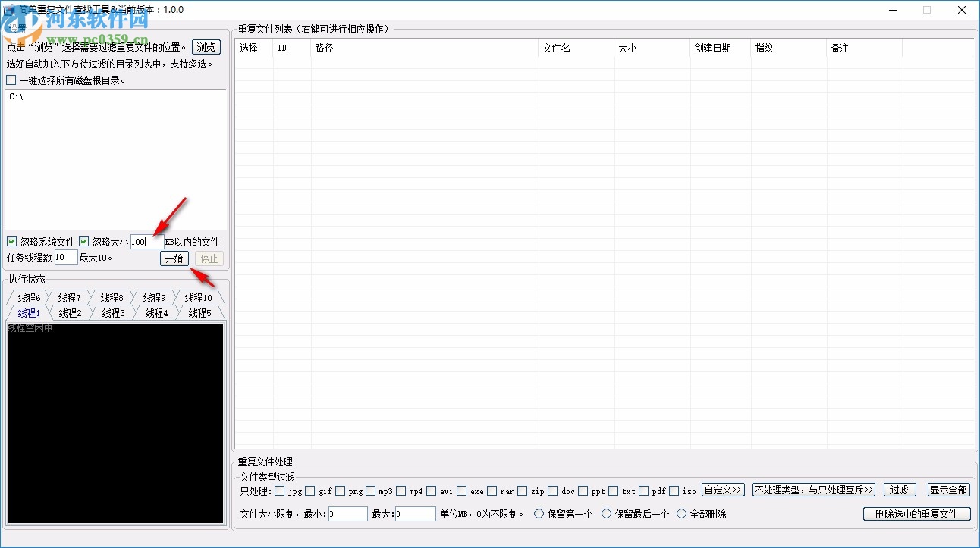
Task: Switch to the 线程5 tab
Action: coord(199,312)
